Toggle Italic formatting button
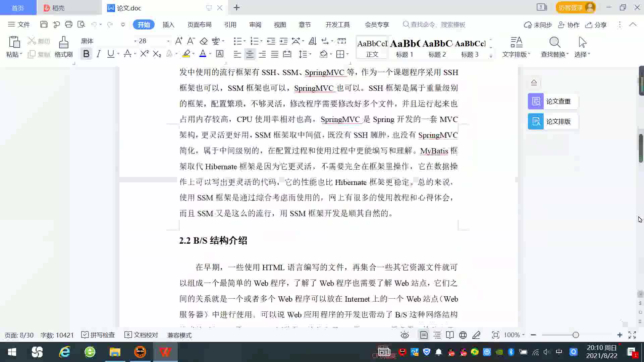 [x=98, y=54]
